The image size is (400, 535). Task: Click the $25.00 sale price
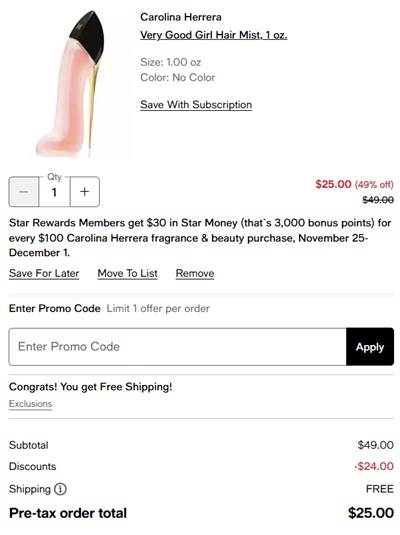coord(333,184)
